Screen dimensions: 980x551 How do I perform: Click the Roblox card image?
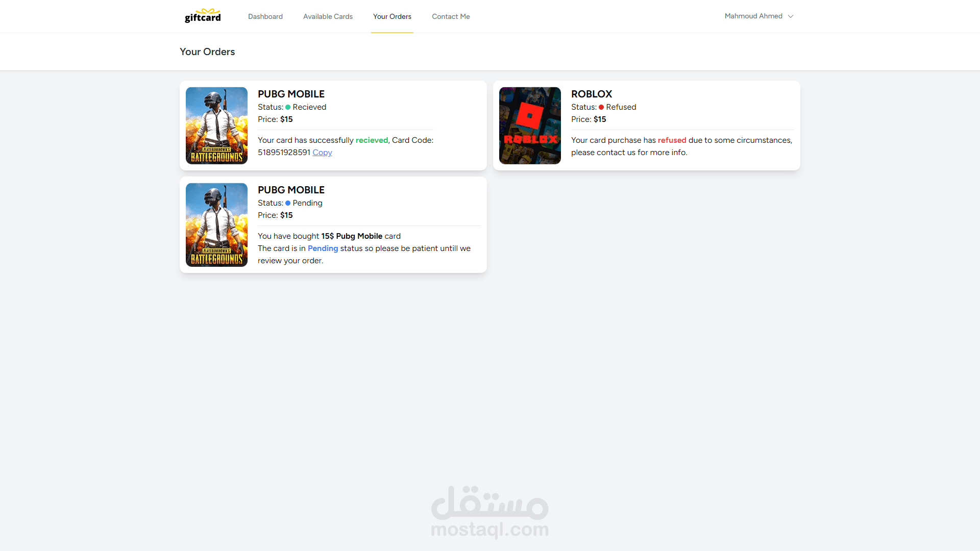click(x=530, y=126)
